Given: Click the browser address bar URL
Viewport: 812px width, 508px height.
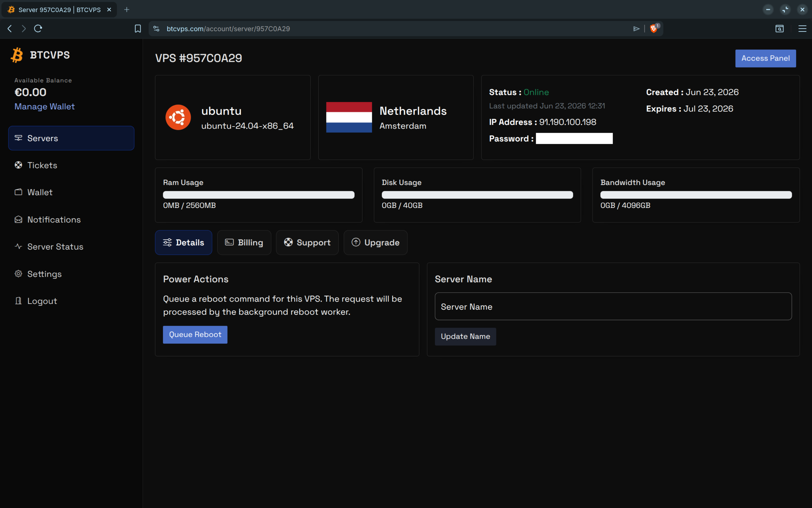Looking at the screenshot, I should [228, 29].
